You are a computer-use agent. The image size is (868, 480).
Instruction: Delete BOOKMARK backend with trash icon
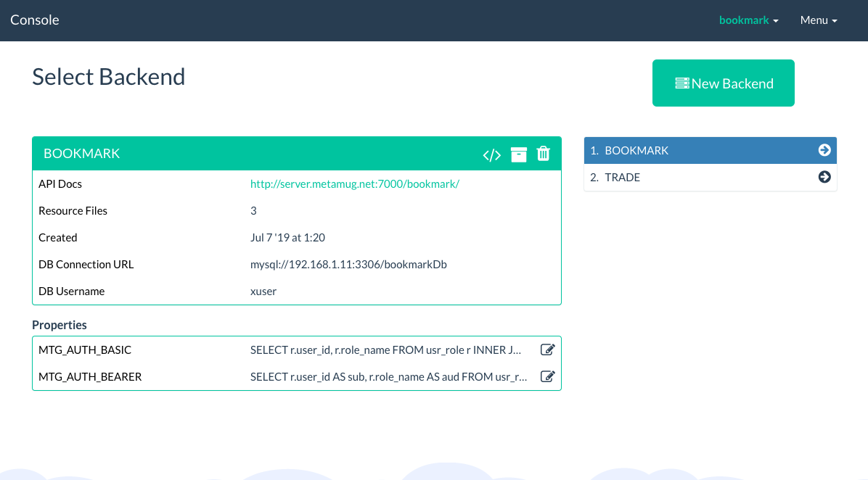tap(543, 154)
